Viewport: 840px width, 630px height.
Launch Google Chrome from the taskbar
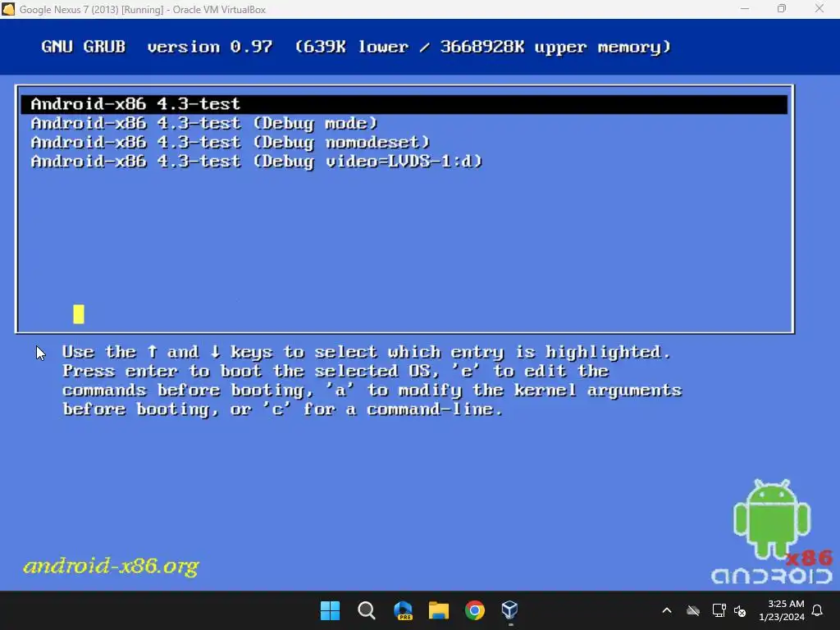point(475,610)
